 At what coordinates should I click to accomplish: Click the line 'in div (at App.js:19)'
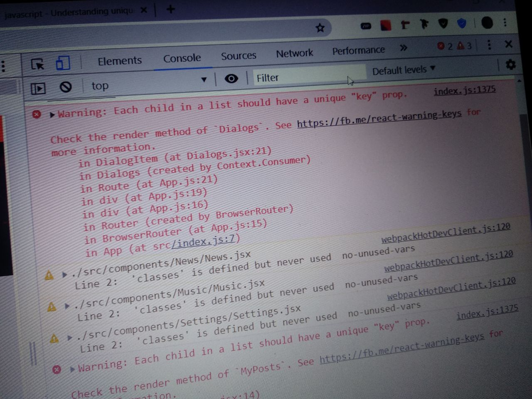(x=144, y=197)
